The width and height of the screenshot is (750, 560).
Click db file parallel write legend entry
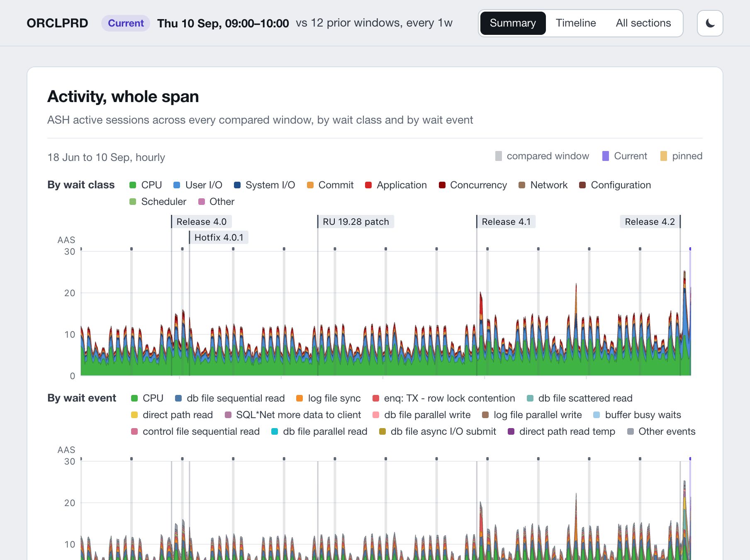click(421, 415)
